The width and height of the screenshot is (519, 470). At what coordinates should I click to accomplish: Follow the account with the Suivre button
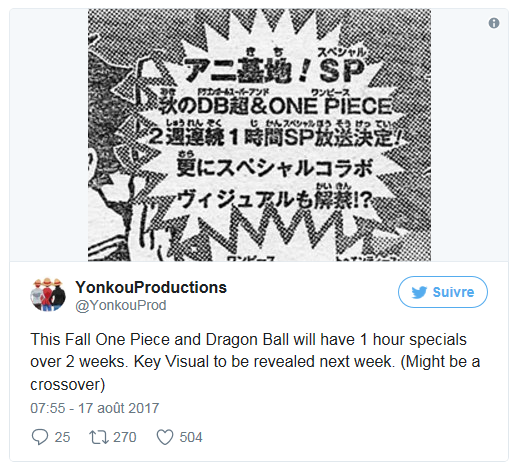pos(443,292)
